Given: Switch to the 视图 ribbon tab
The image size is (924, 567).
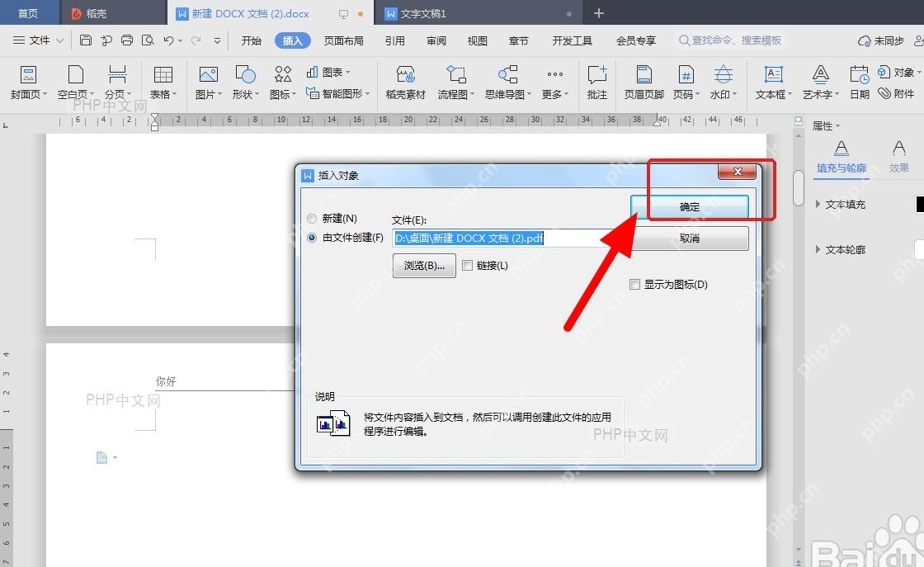Looking at the screenshot, I should [x=478, y=40].
